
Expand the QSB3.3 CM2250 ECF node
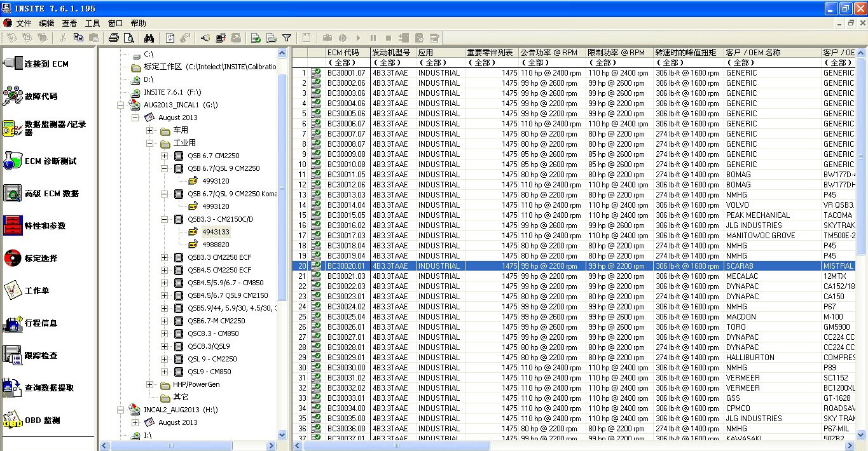click(x=165, y=257)
